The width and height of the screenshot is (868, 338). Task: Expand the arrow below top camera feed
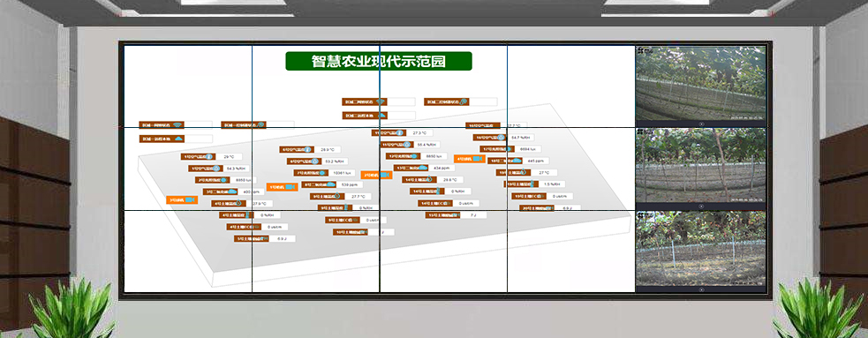701,124
